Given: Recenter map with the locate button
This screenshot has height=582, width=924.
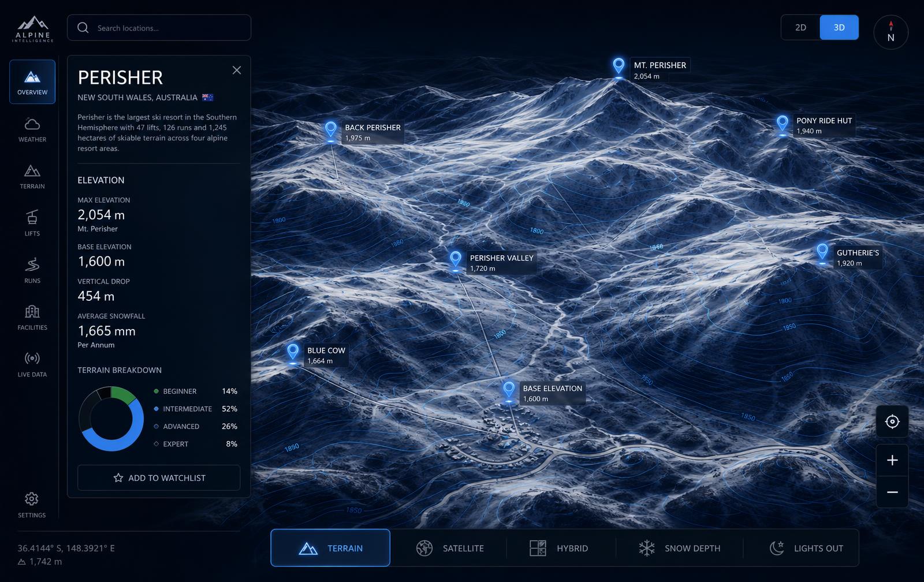Looking at the screenshot, I should pos(892,421).
